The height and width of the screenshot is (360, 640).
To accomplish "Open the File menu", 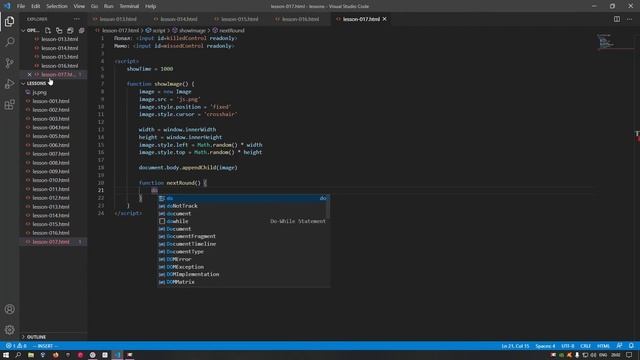I will pos(21,6).
